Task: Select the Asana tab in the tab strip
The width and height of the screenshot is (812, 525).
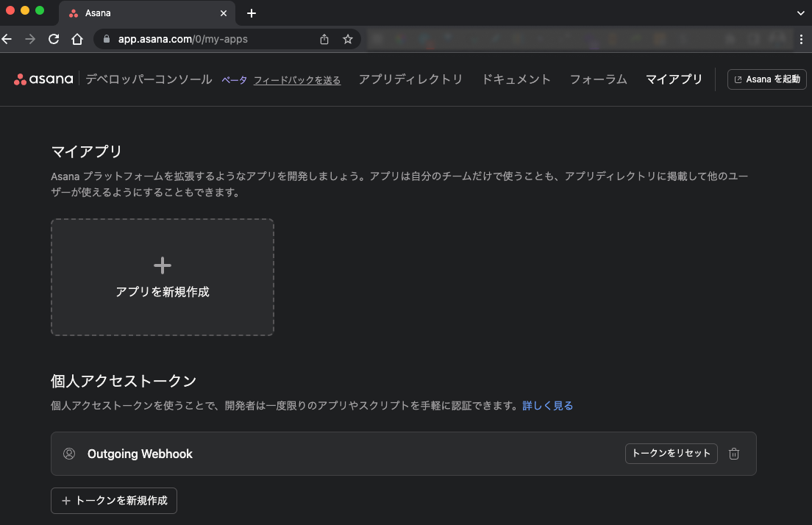Action: [147, 13]
